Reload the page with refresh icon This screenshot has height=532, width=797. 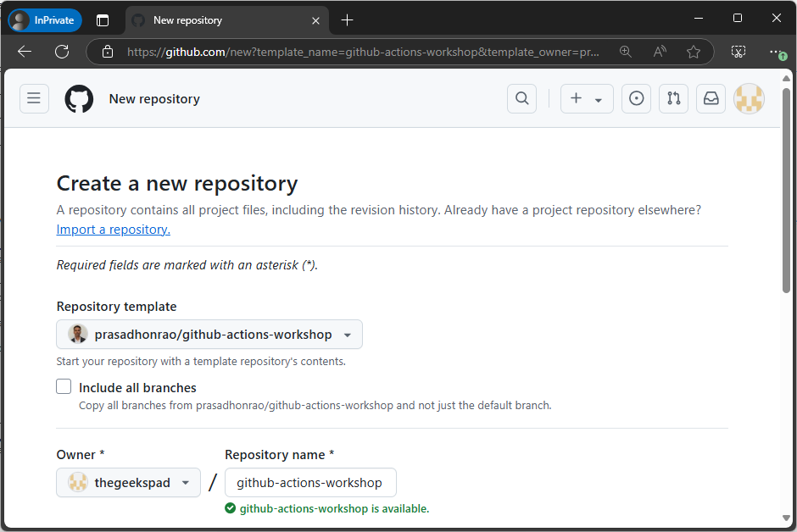point(62,52)
